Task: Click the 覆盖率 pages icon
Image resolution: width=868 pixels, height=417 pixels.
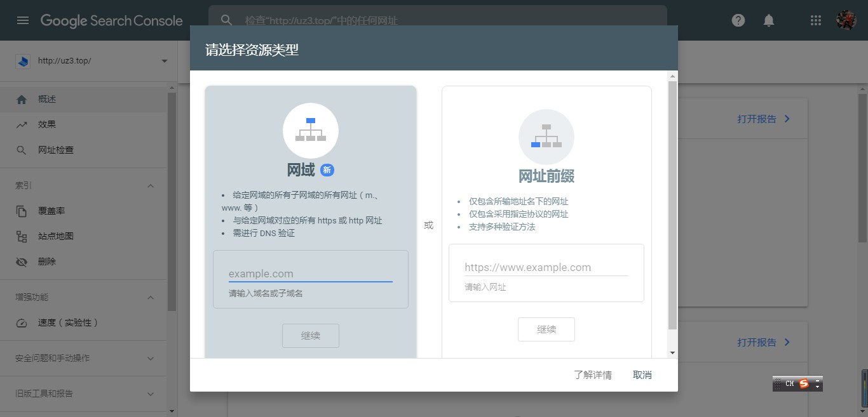Action: [x=22, y=211]
